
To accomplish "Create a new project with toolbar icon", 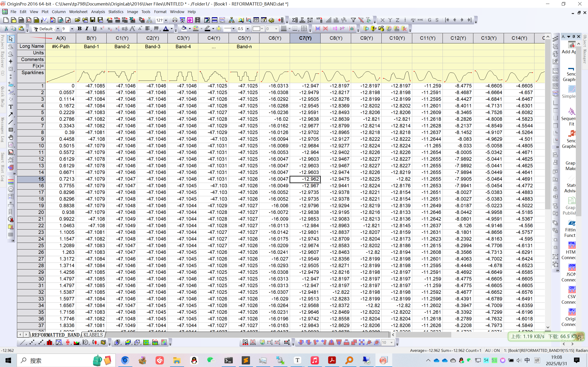I will pos(6,20).
